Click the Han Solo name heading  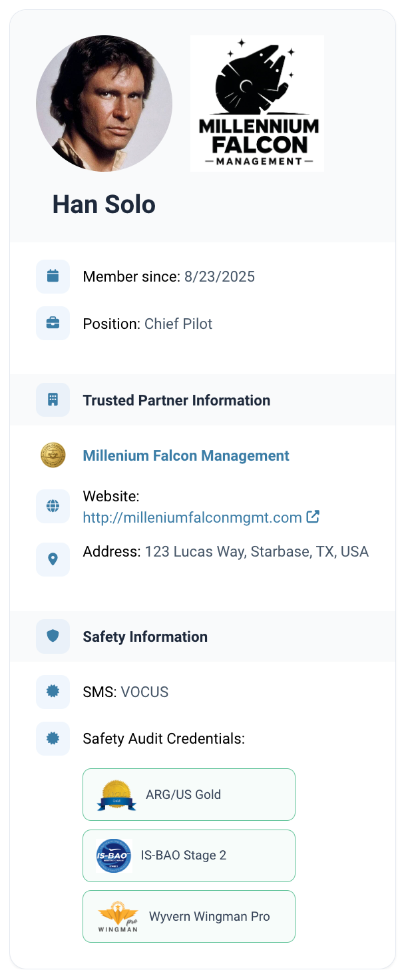coord(104,204)
